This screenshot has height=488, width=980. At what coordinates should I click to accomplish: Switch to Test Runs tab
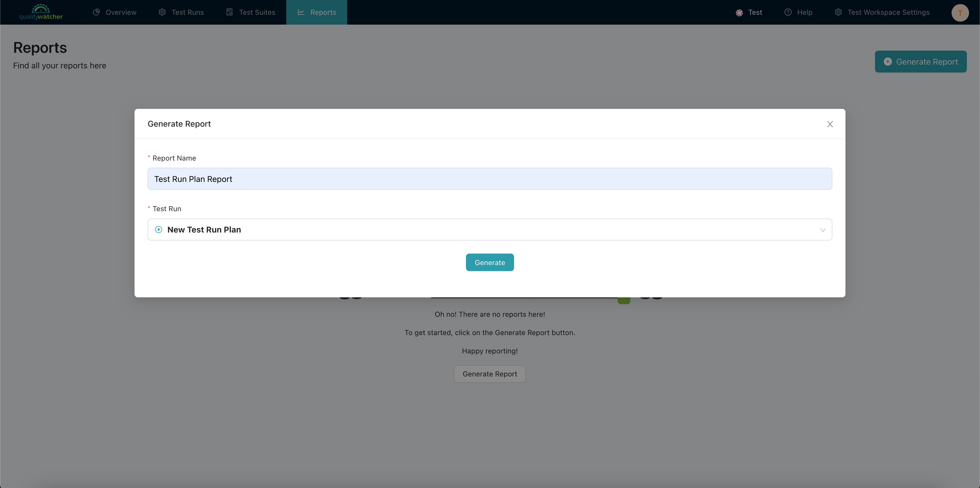tap(188, 12)
